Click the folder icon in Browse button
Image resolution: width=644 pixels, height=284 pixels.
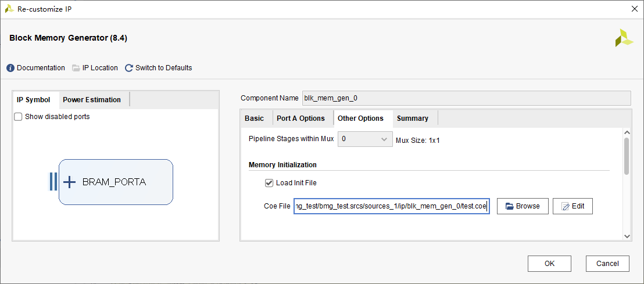point(510,206)
